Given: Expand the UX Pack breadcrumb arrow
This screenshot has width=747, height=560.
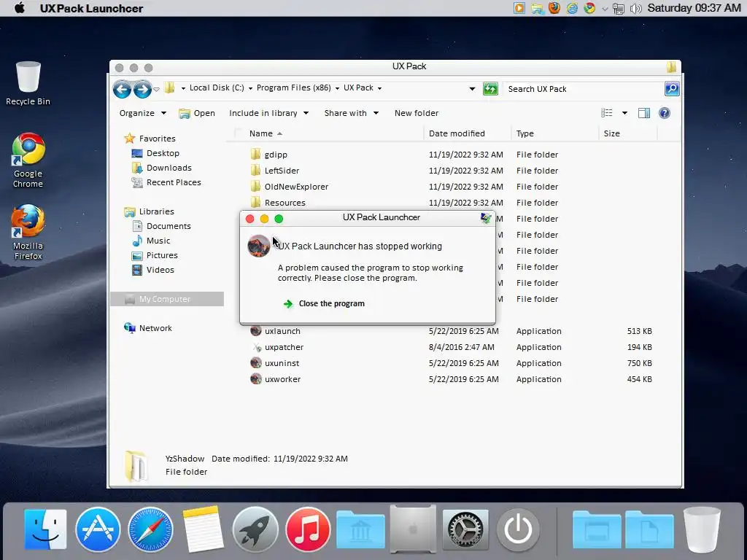Looking at the screenshot, I should coord(379,88).
